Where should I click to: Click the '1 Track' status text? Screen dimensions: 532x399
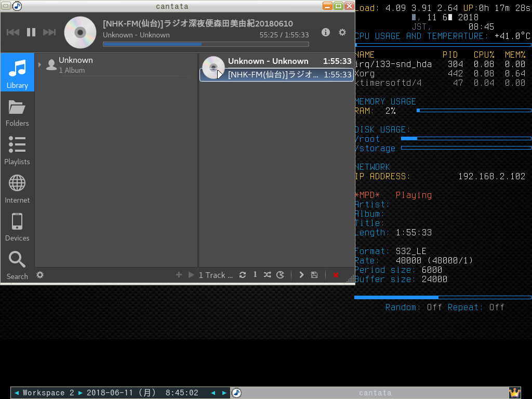pos(216,275)
